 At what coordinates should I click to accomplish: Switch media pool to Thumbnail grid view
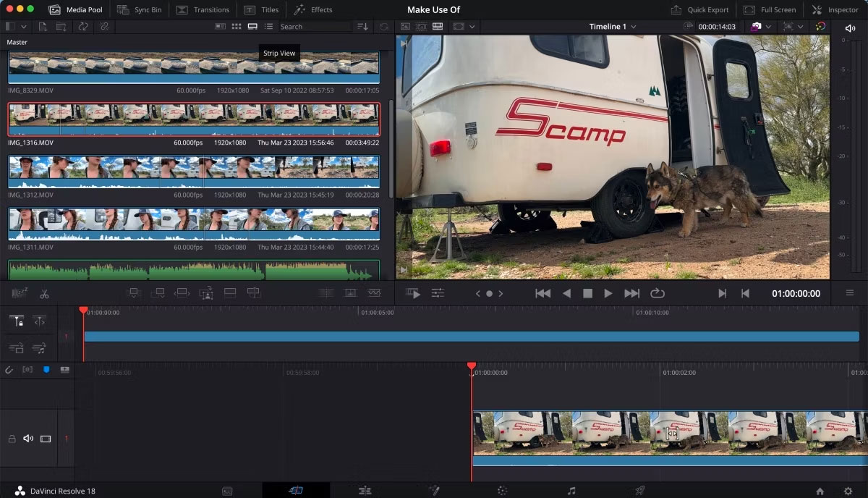[x=236, y=27]
